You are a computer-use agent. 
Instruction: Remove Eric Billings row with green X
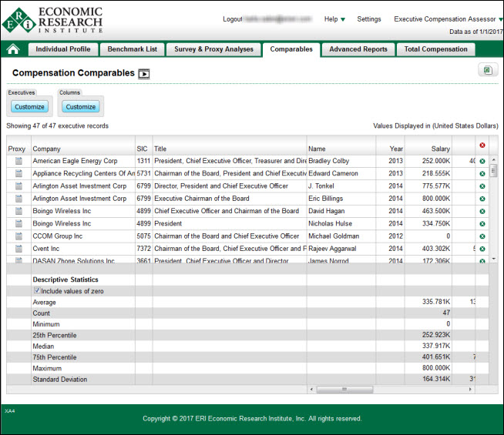482,199
